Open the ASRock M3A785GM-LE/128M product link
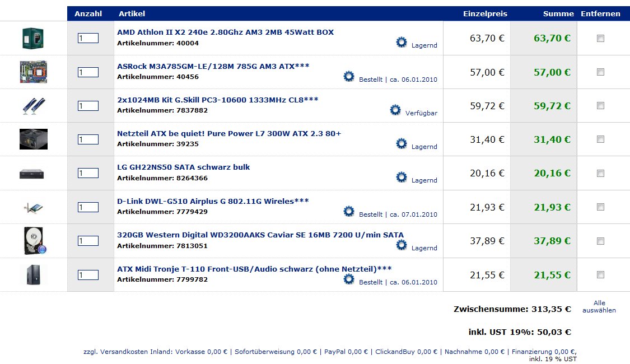The width and height of the screenshot is (630, 364). pyautogui.click(x=213, y=66)
